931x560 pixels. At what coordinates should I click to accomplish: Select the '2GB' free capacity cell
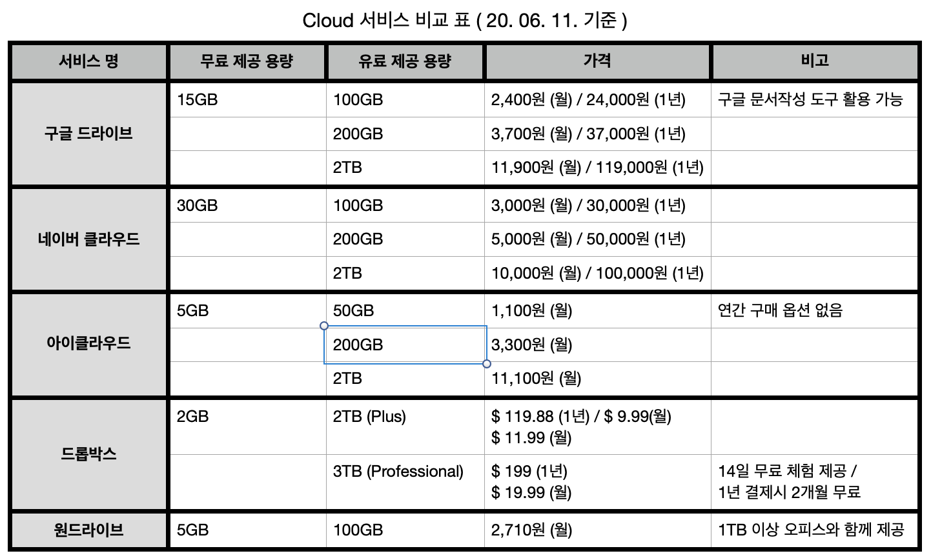[x=247, y=427]
